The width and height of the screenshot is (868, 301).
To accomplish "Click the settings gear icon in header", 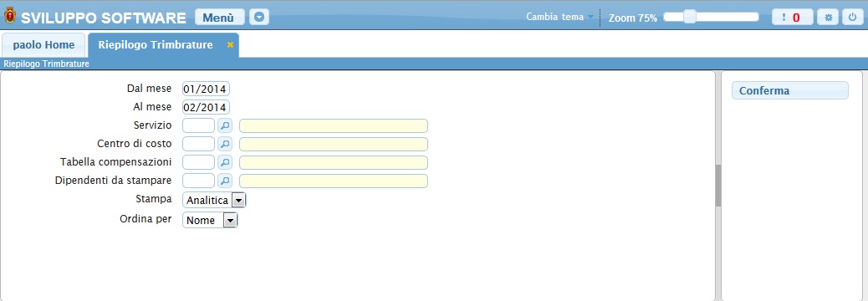I will tap(829, 18).
